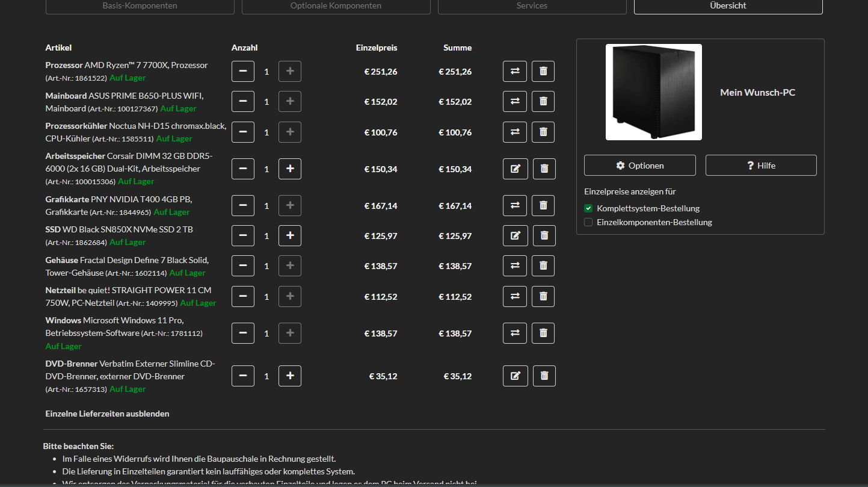The height and width of the screenshot is (487, 868).
Task: Swap the Microsoft Windows 11 Pro item
Action: click(x=515, y=333)
